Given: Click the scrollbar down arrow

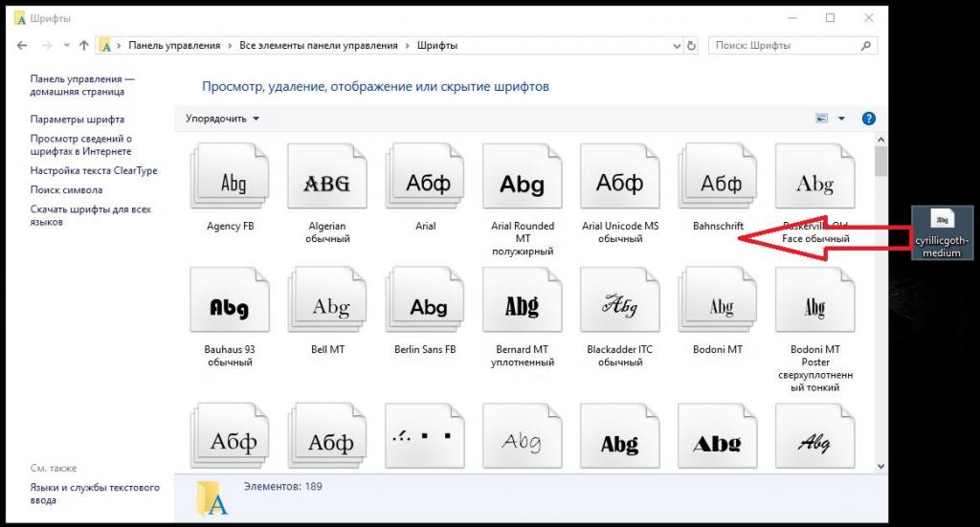Looking at the screenshot, I should (x=880, y=467).
